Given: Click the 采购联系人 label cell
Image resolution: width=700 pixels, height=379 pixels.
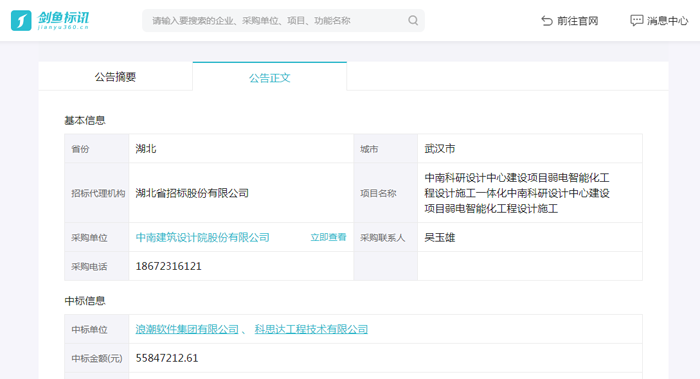Looking at the screenshot, I should click(x=386, y=237).
